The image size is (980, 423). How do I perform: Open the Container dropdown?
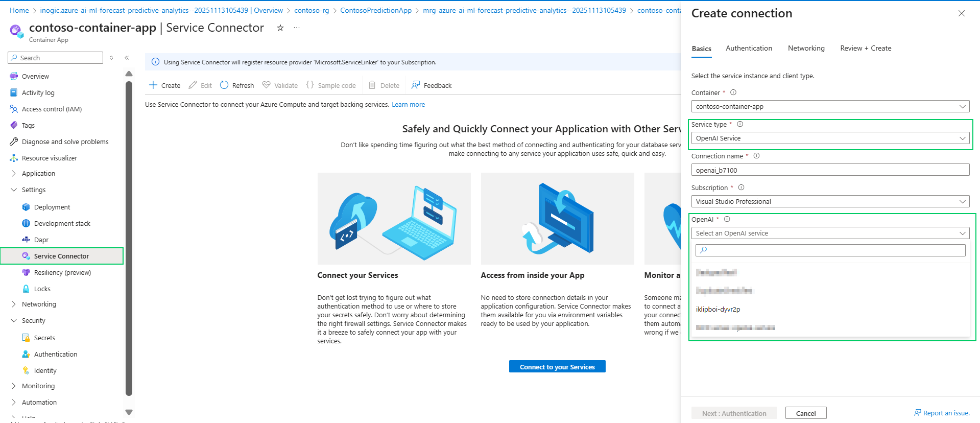point(830,106)
